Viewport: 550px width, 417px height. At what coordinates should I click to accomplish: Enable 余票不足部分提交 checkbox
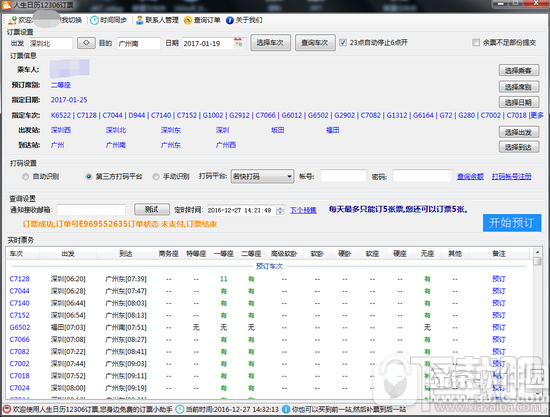[x=476, y=42]
